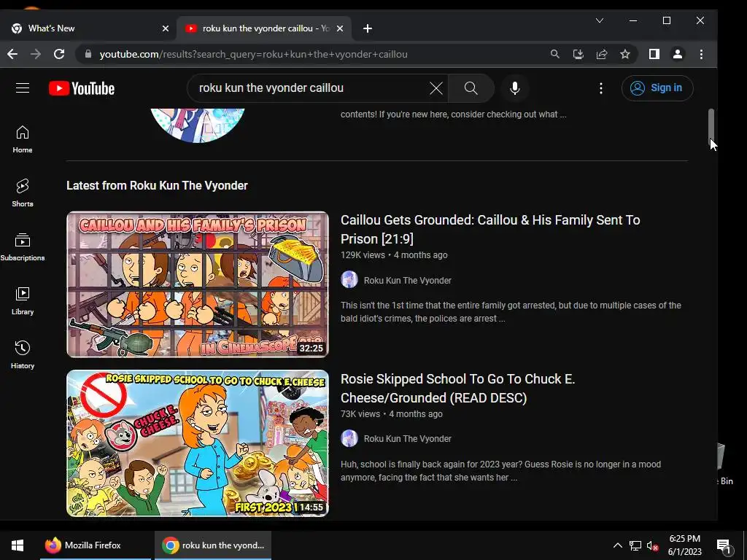Bookmark this page with the star icon
The image size is (747, 560).
pyautogui.click(x=625, y=54)
